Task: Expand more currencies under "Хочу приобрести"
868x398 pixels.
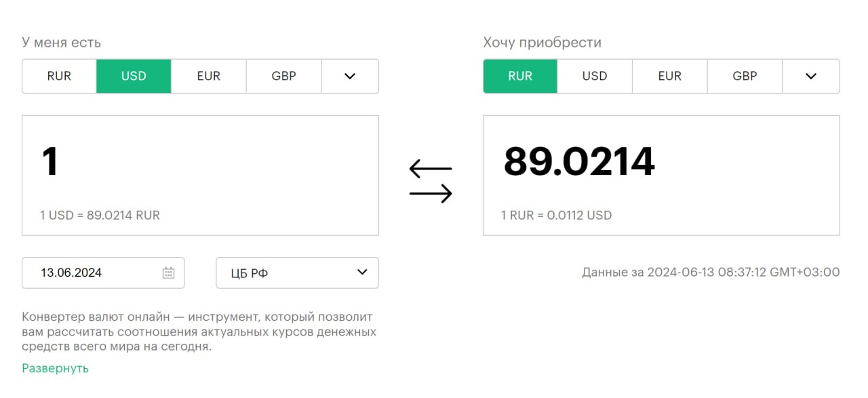Action: point(810,76)
